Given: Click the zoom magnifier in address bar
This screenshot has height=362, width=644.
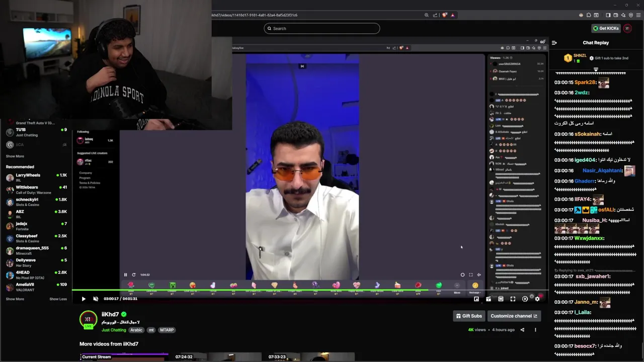Looking at the screenshot, I should tap(427, 15).
